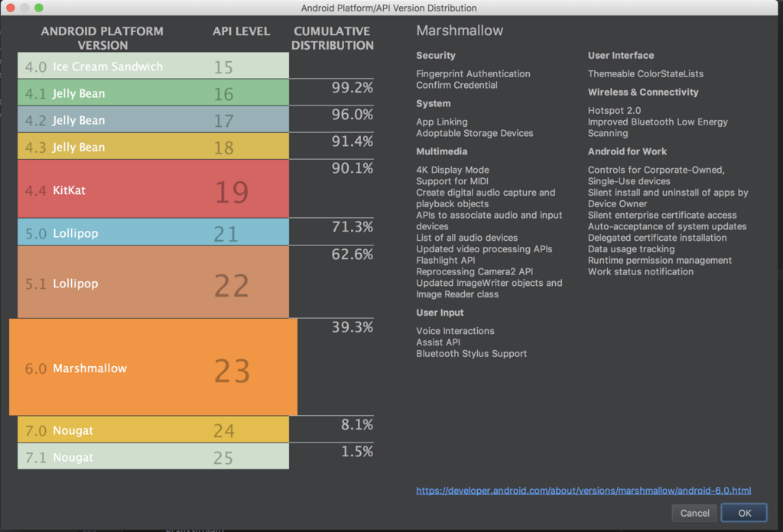Click the Cancel button
783x532 pixels.
tap(694, 513)
